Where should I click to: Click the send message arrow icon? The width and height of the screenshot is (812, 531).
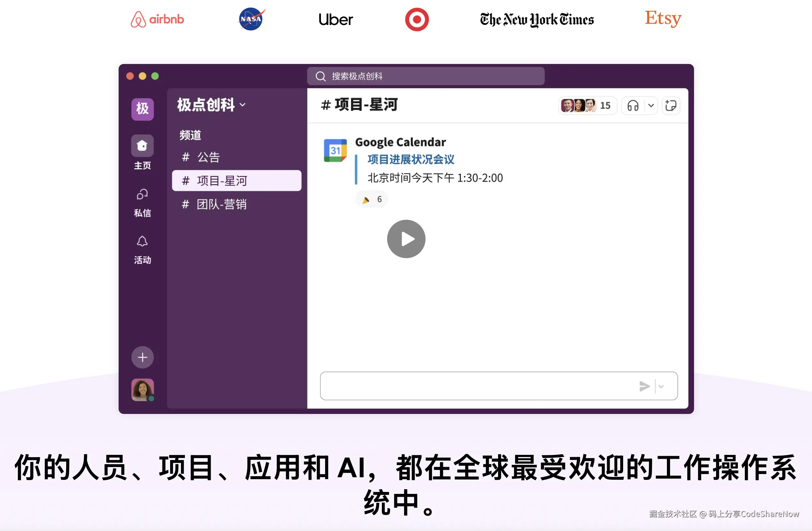tap(644, 386)
